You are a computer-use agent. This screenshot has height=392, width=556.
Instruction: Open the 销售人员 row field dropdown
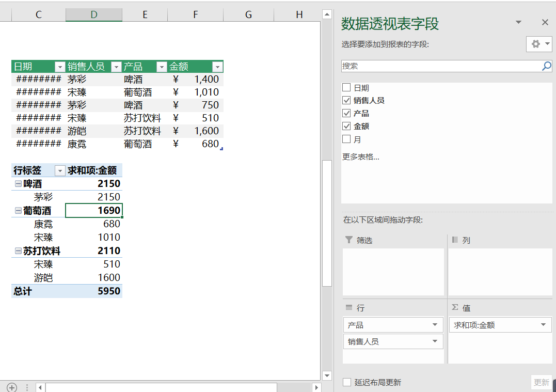435,341
